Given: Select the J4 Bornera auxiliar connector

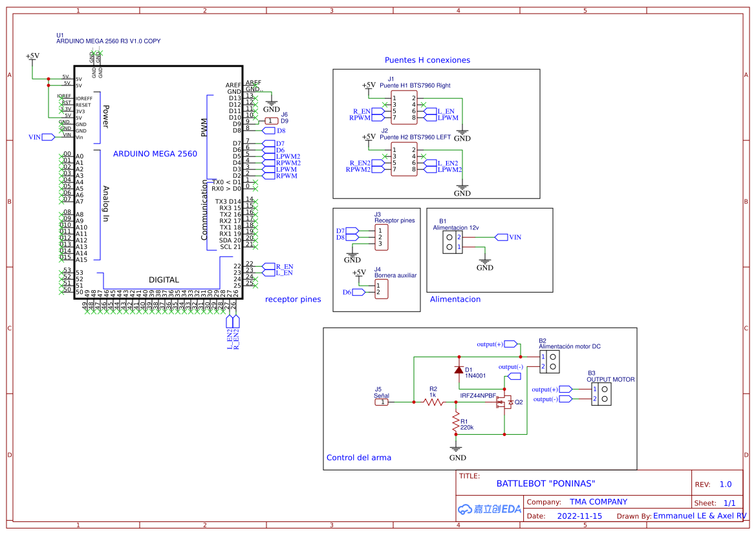Looking at the screenshot, I should [x=381, y=289].
